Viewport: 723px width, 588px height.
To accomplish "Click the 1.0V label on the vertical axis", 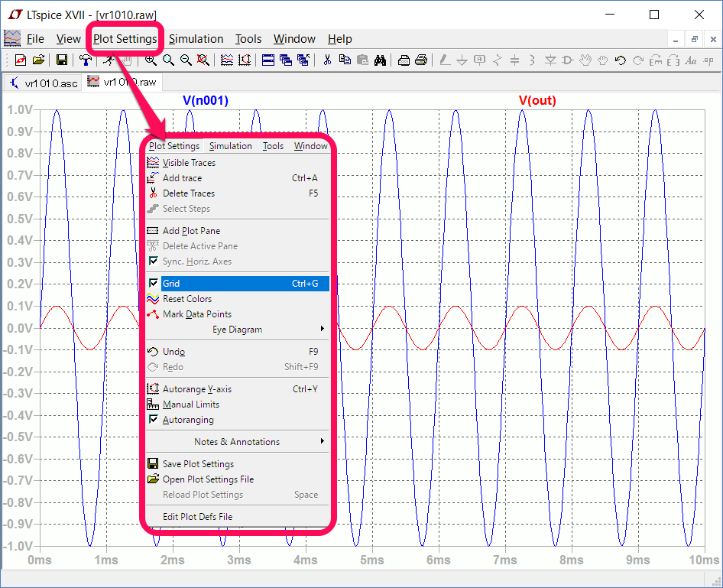I will [20, 110].
